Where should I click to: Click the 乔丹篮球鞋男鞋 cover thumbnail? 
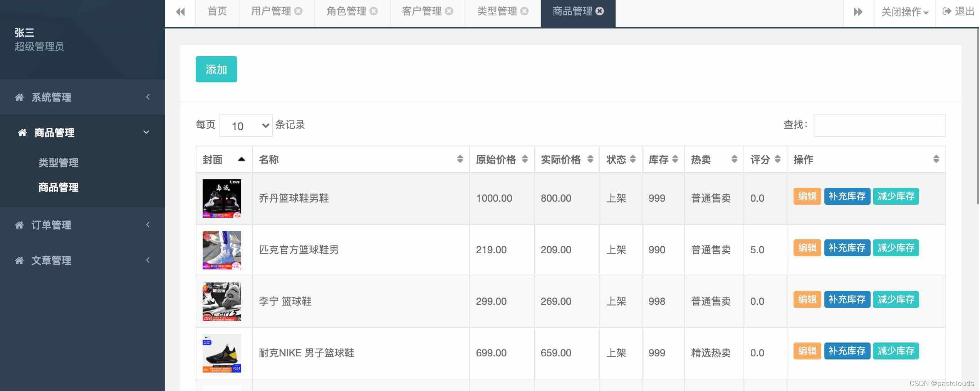click(x=222, y=199)
